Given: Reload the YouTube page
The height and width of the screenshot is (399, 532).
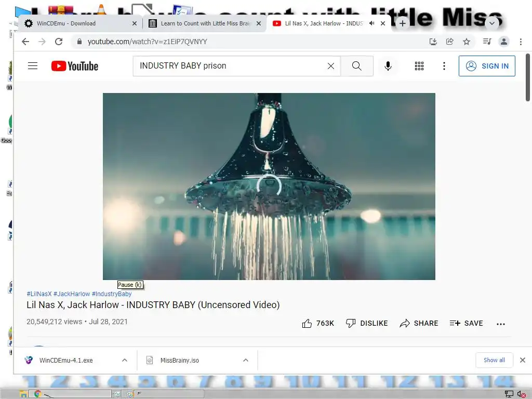Looking at the screenshot, I should (59, 42).
